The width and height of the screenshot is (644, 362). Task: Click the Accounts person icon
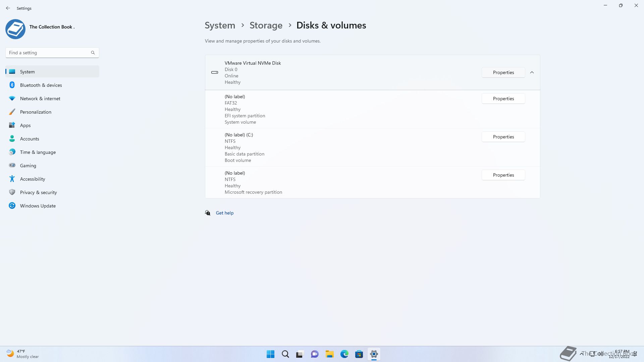pos(12,138)
